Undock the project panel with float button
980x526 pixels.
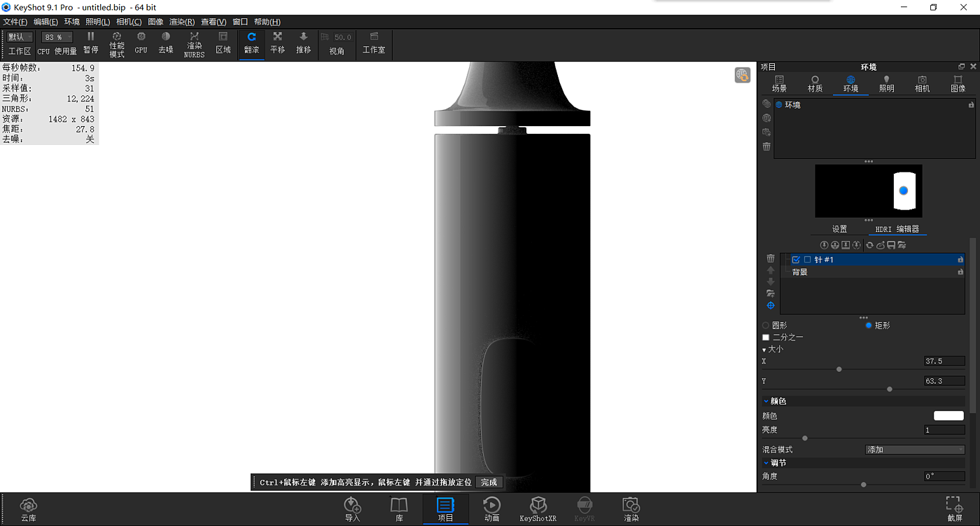tap(961, 67)
